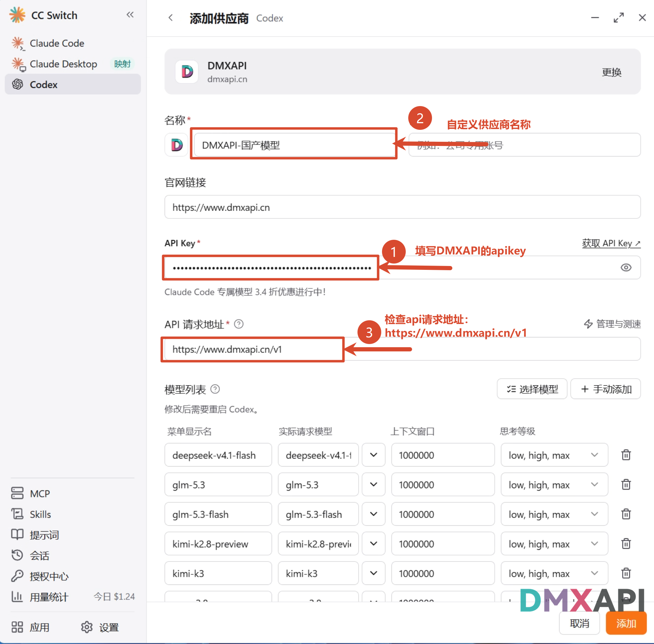Delete the glm-5.3 model row
The height and width of the screenshot is (644, 654).
click(x=626, y=484)
